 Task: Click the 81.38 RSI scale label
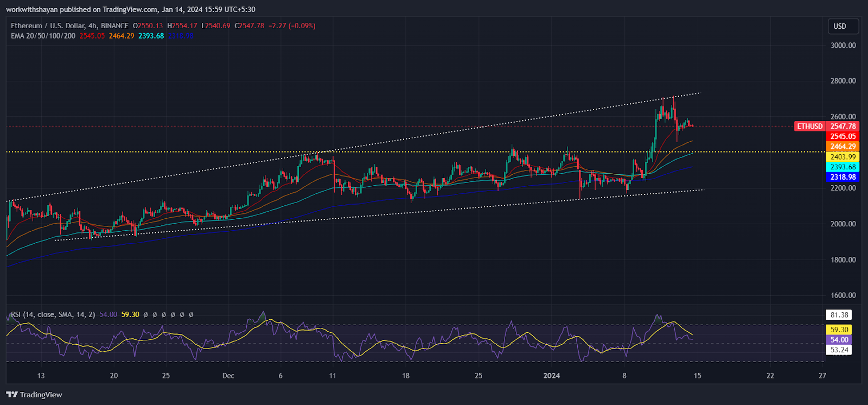(x=839, y=315)
